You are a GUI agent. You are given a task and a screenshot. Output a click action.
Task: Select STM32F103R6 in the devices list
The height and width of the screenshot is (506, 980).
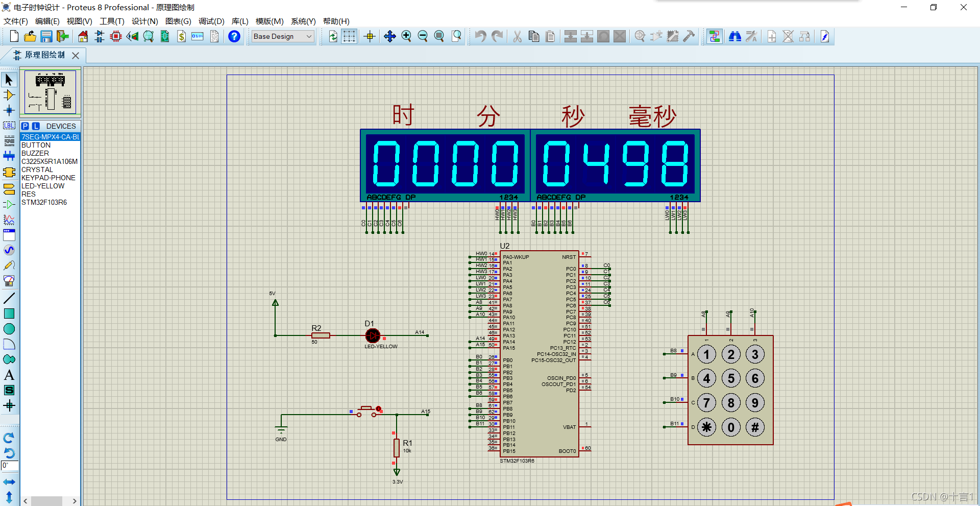pyautogui.click(x=44, y=202)
